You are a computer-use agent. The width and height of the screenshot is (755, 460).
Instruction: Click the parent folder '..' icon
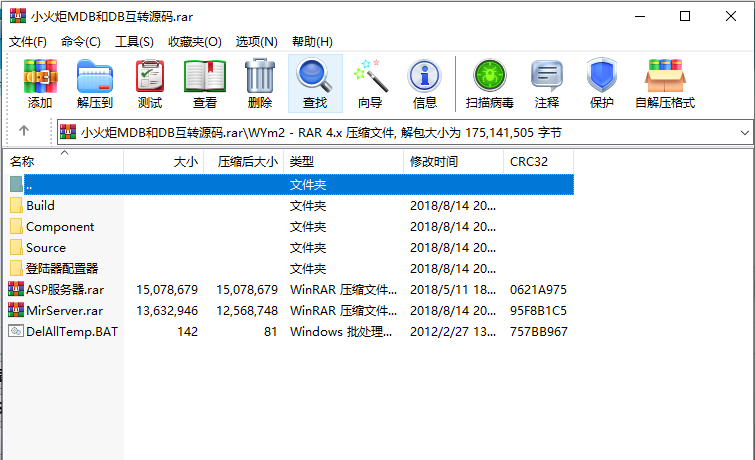tap(16, 184)
